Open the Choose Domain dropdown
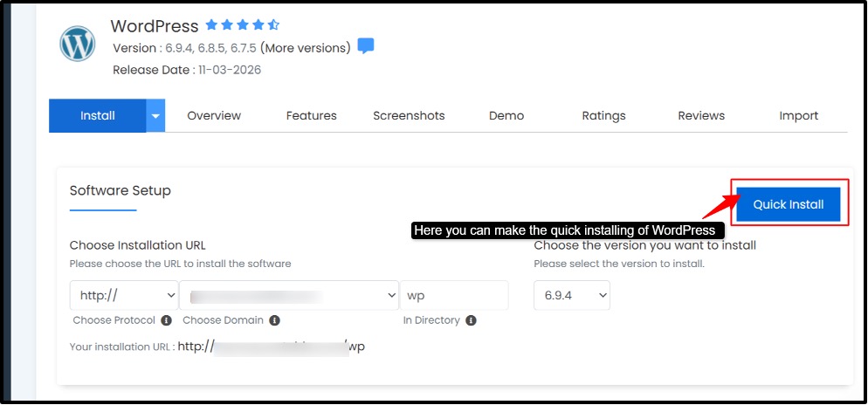 289,295
